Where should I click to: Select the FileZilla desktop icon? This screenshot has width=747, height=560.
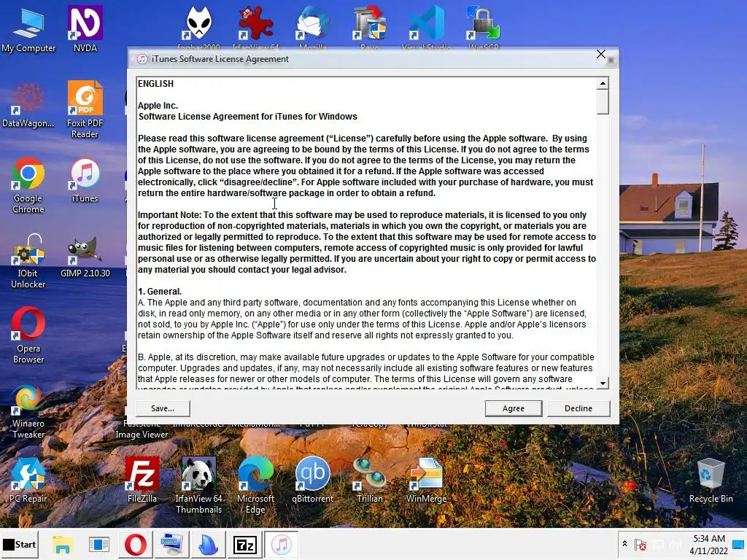coord(142,480)
